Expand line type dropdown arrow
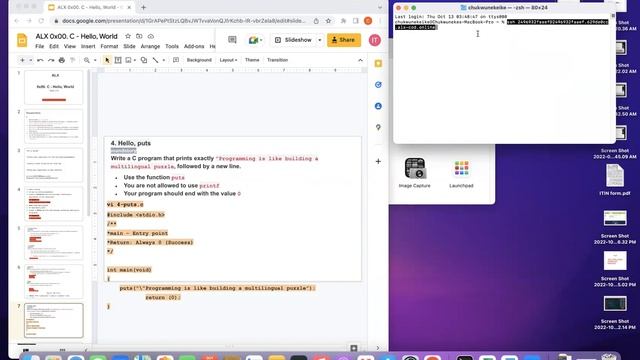640x360 pixels. tap(164, 60)
